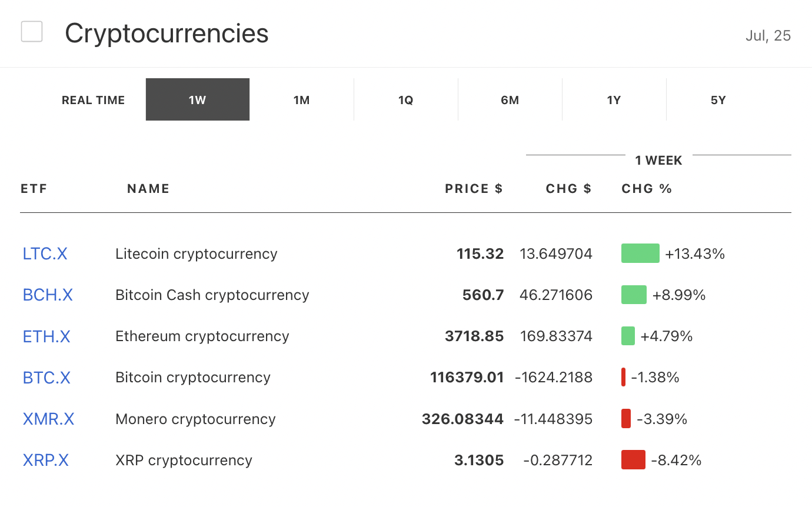Select the 1Y time range tab
812x507 pixels.
(x=614, y=100)
